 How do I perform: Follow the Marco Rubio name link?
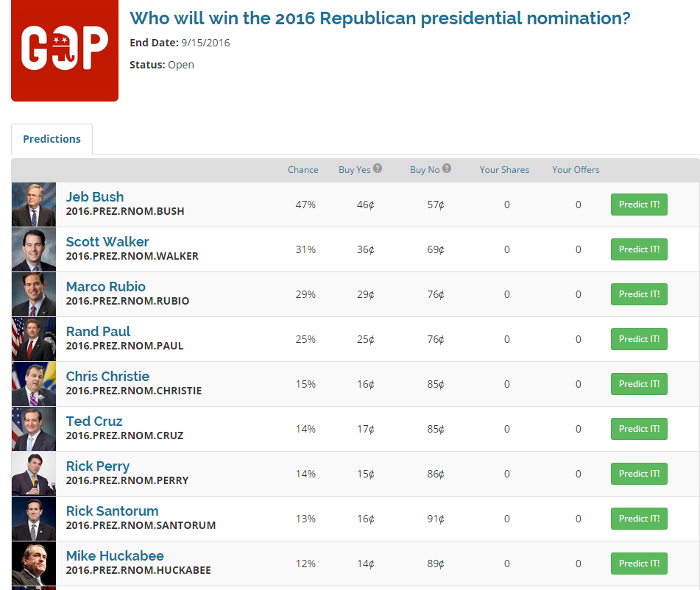point(106,287)
